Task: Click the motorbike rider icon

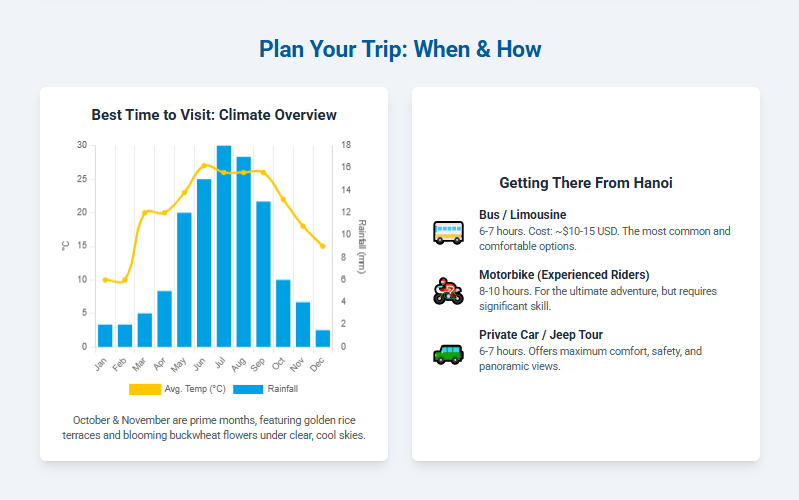Action: [x=448, y=291]
